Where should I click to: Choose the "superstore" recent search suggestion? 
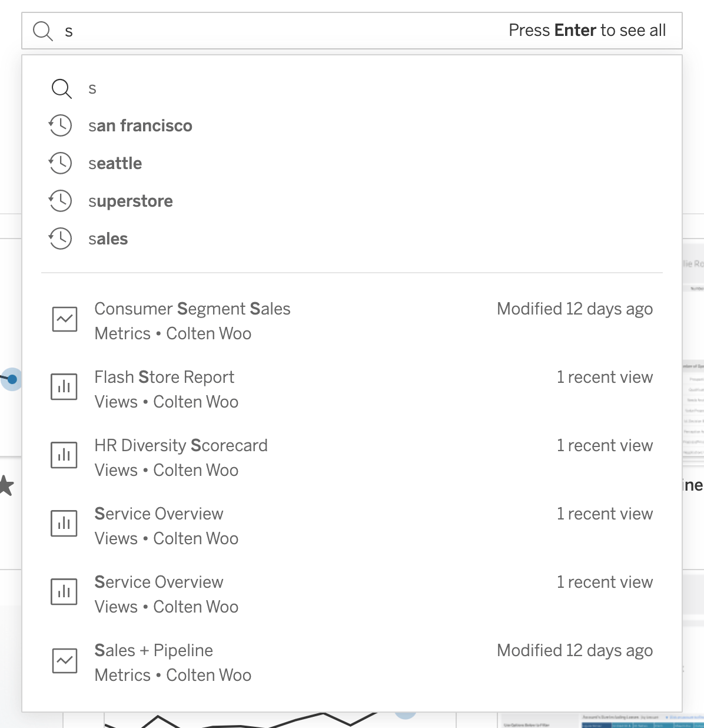131,201
